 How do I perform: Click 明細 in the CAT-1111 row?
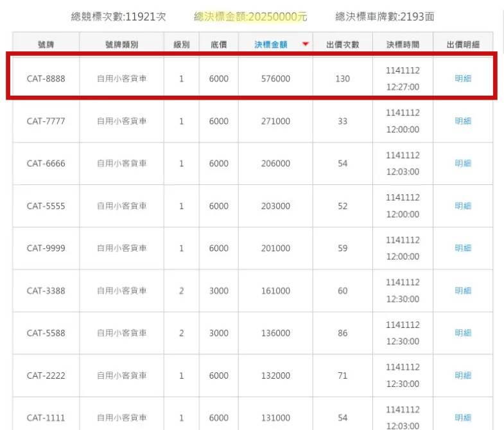[463, 417]
